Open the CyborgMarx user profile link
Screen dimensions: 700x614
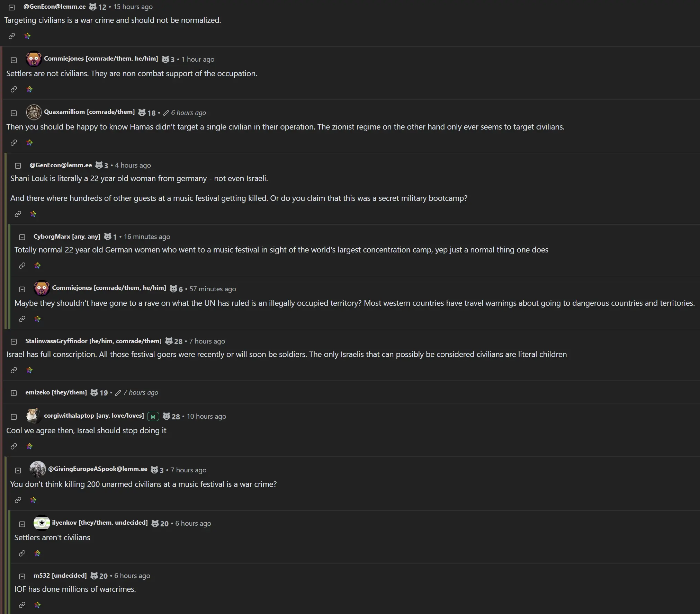point(67,237)
